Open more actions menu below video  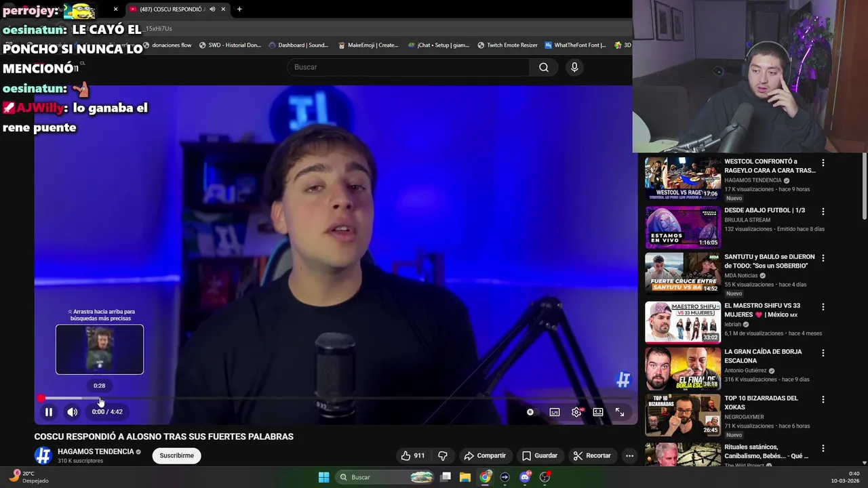pyautogui.click(x=629, y=455)
